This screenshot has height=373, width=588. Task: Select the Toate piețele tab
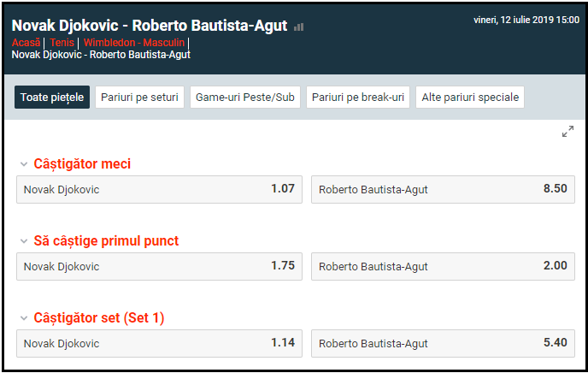52,98
